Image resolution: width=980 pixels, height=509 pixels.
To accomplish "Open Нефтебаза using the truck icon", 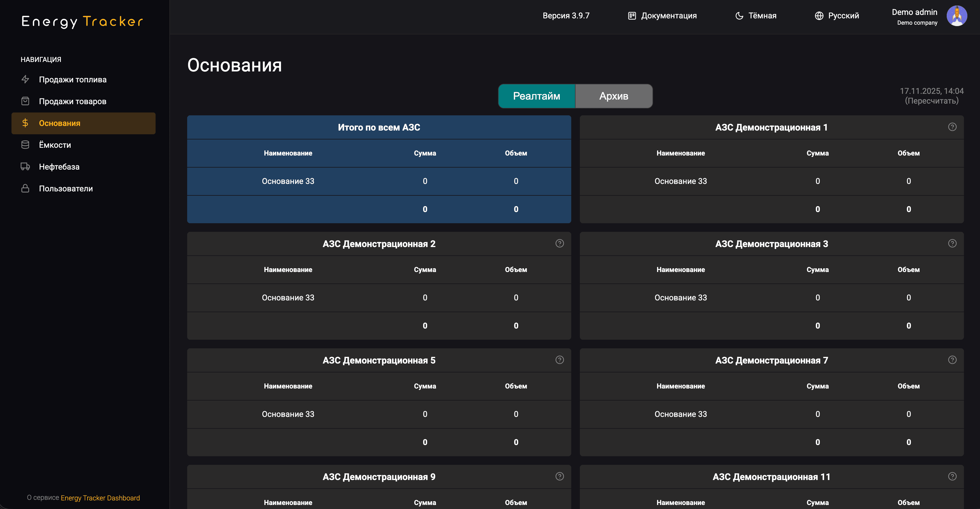I will tap(25, 166).
